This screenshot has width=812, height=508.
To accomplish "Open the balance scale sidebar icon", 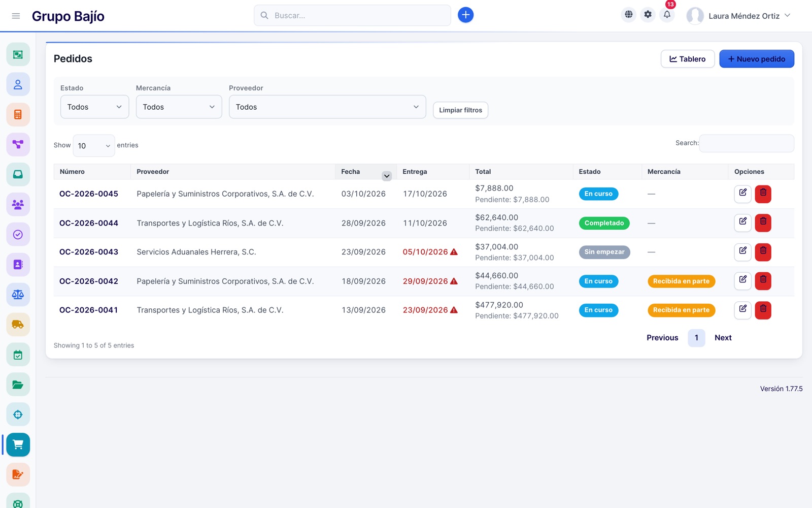I will (18, 294).
